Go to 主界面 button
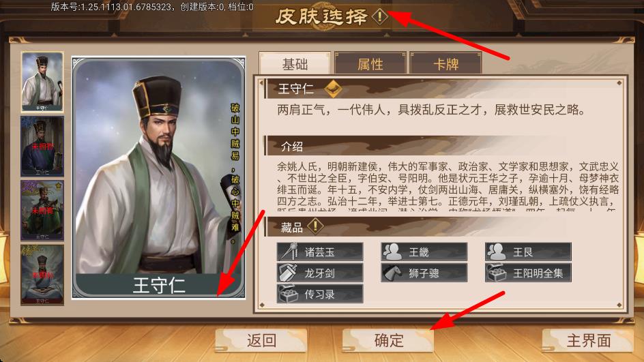The image size is (644, 362). tap(588, 341)
